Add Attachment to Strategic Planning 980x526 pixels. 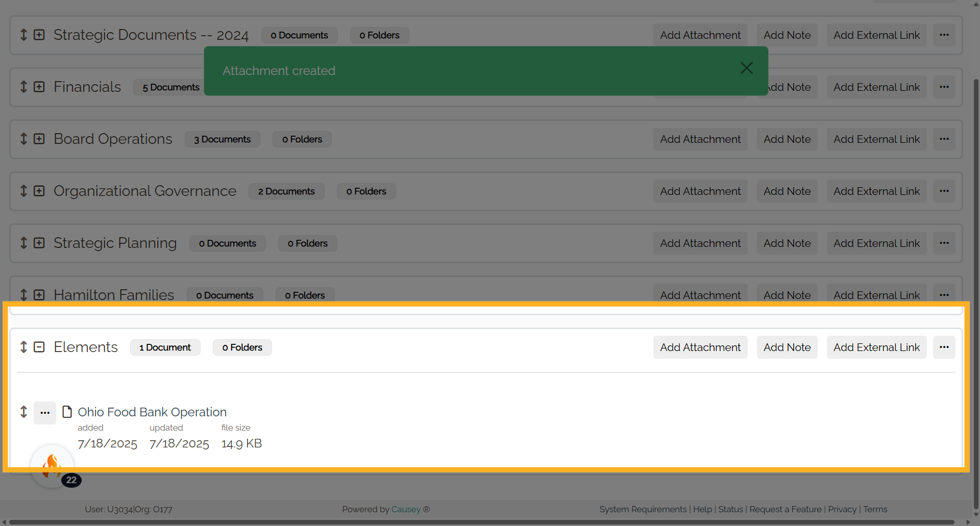pos(700,243)
